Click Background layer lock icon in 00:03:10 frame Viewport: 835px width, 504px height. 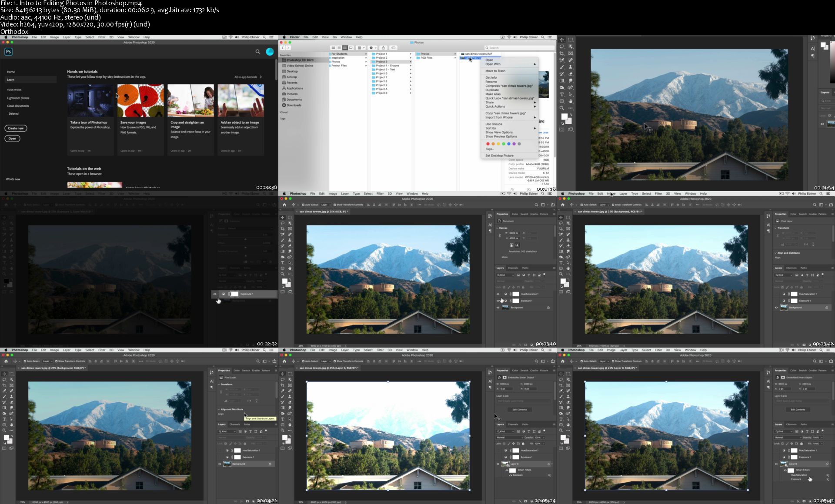(548, 308)
